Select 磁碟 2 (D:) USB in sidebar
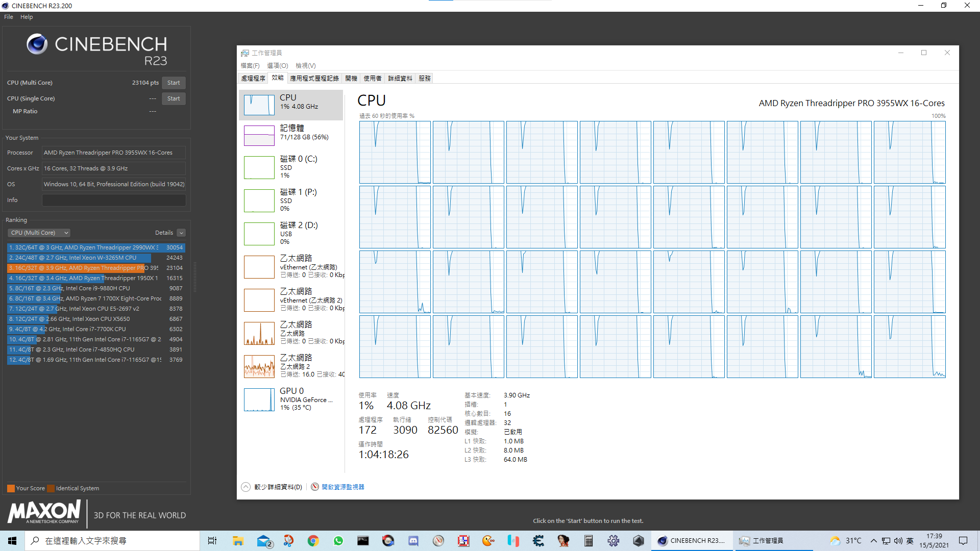The width and height of the screenshot is (980, 551). [x=291, y=234]
